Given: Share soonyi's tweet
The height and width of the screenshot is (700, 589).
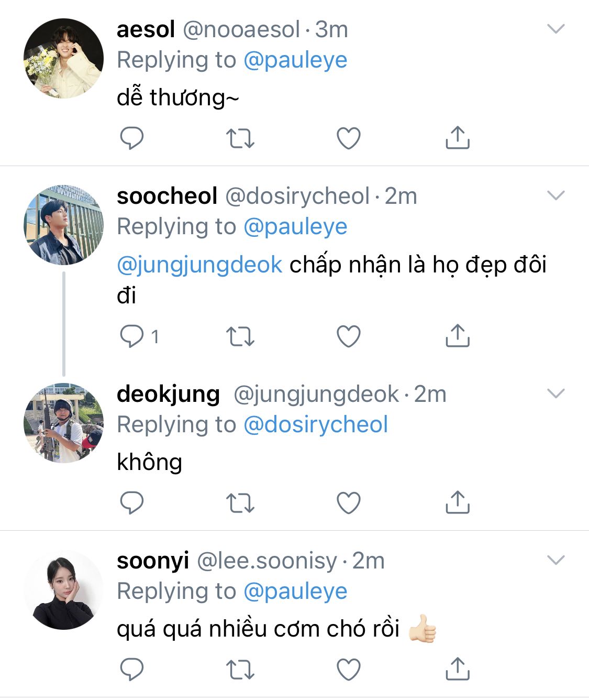Looking at the screenshot, I should coord(457,669).
